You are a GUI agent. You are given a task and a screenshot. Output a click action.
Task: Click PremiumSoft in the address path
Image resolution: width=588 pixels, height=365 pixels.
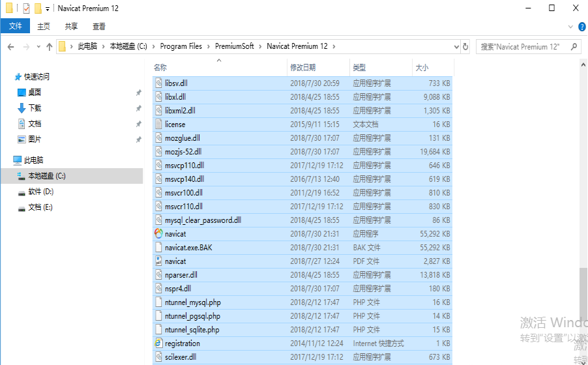235,46
